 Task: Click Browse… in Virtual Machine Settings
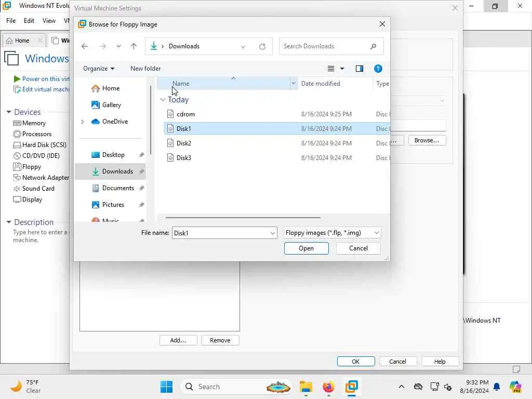(427, 140)
